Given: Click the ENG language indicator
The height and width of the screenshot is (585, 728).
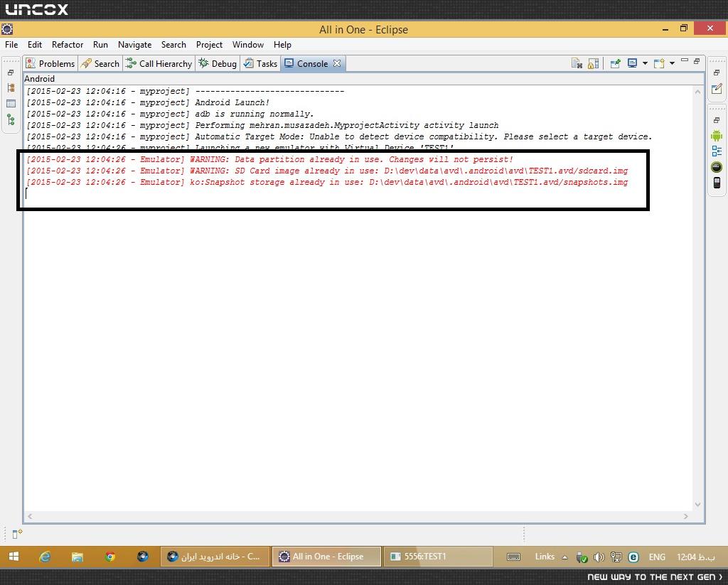Looking at the screenshot, I should coord(657,557).
